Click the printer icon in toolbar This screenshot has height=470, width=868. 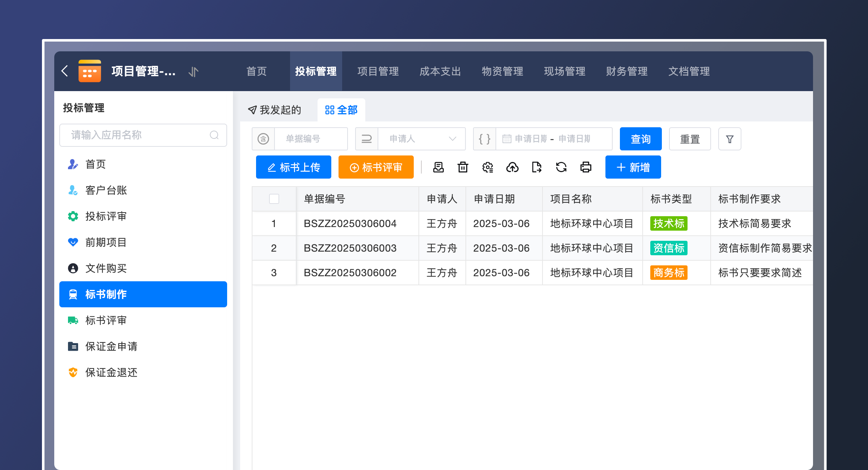[x=586, y=167]
